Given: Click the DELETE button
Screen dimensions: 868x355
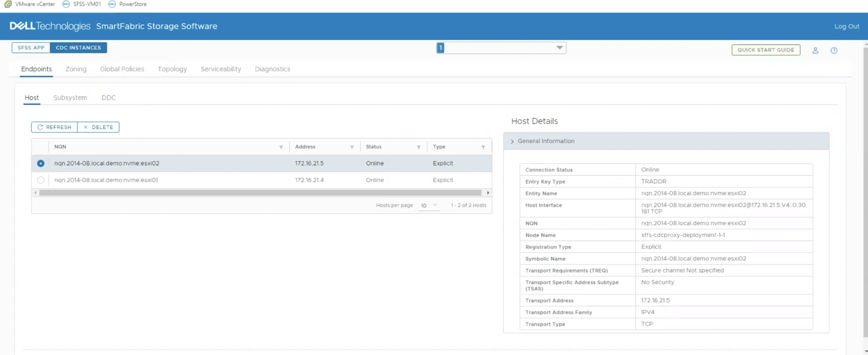Looking at the screenshot, I should [98, 127].
